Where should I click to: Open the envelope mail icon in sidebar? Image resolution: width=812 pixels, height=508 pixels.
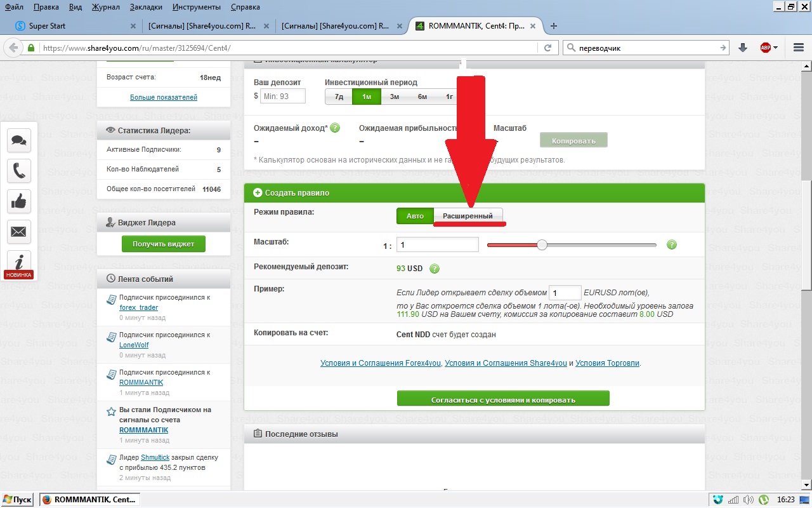point(19,232)
